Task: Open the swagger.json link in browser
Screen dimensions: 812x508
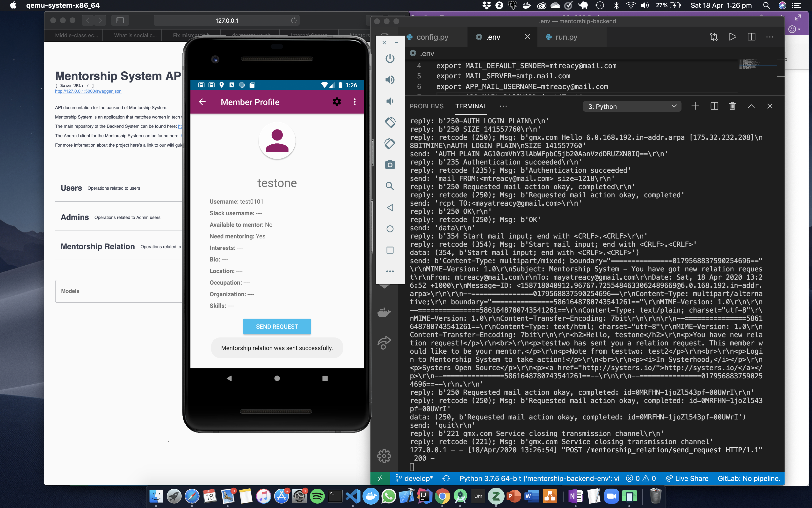Action: pyautogui.click(x=88, y=91)
